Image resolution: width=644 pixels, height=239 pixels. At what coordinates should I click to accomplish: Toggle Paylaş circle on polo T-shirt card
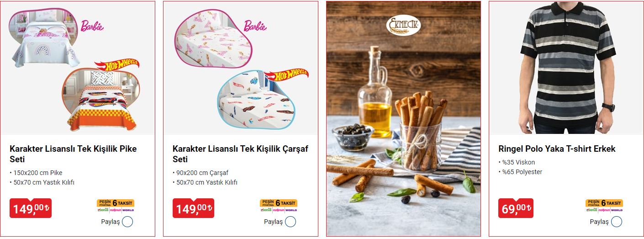[x=616, y=222]
